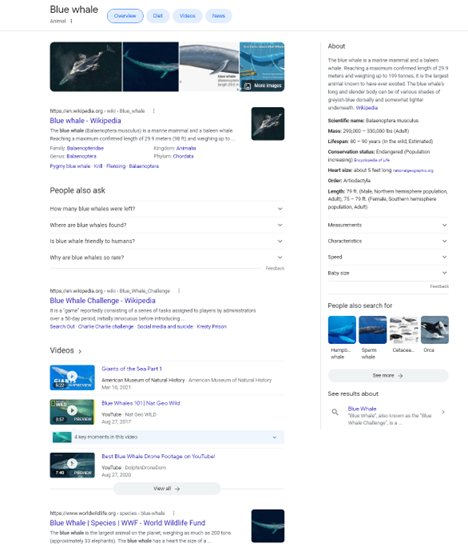Image resolution: width=468 pixels, height=551 pixels.
Task: Click three-dot menu beside worldwildlife.org URL
Action: 174,513
